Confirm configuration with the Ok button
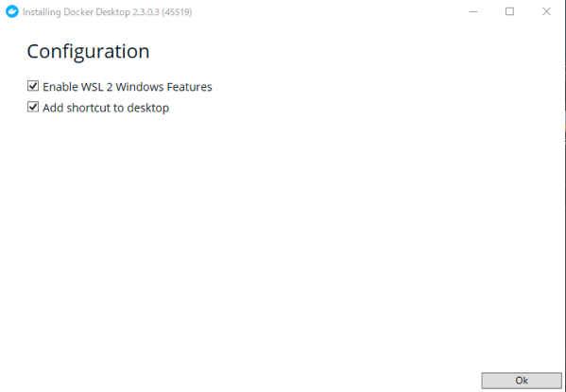Image resolution: width=566 pixels, height=392 pixels. [522, 381]
